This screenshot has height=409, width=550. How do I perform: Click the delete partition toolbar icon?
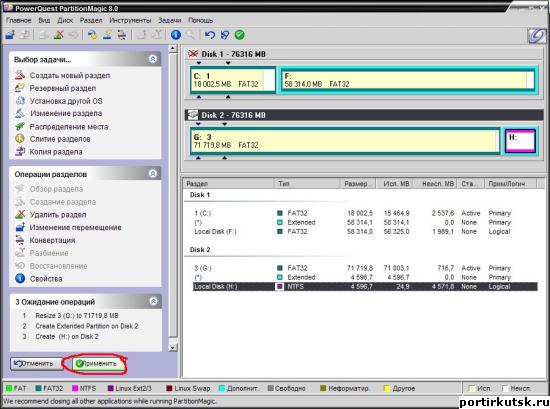59,35
